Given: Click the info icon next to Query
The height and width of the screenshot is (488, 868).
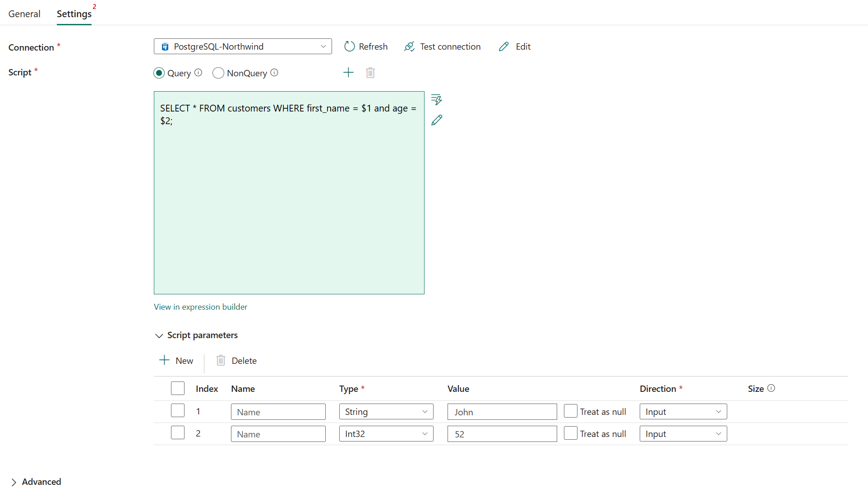Looking at the screenshot, I should click(199, 72).
